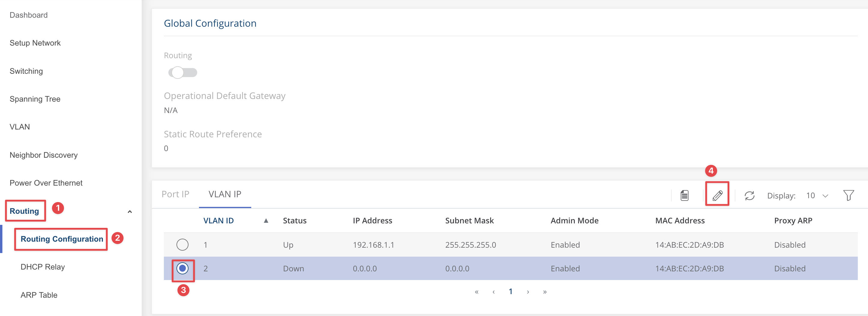Viewport: 868px width, 316px height.
Task: Sort by the VLAN ID column arrow
Action: tap(266, 220)
